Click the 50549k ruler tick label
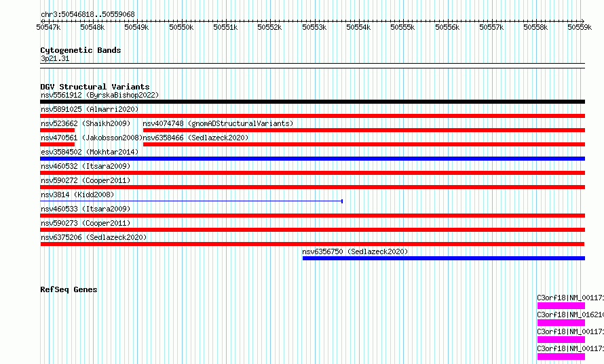 pyautogui.click(x=136, y=27)
